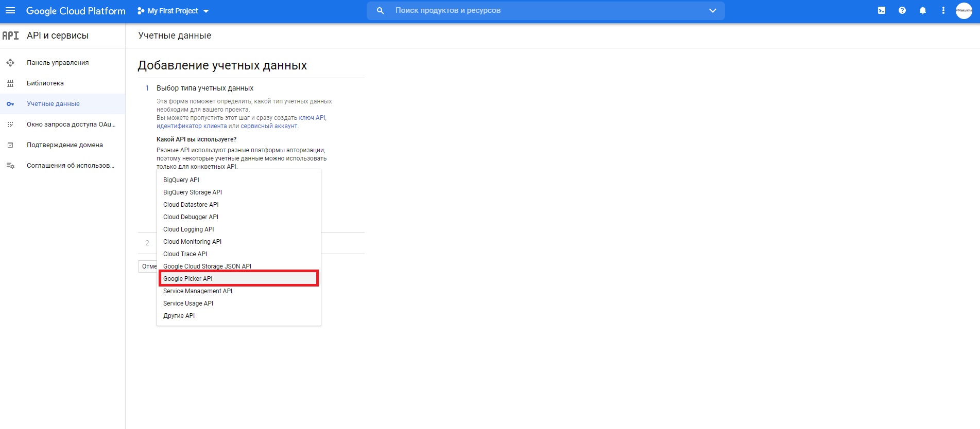Click the Учетные данные page header

(175, 35)
